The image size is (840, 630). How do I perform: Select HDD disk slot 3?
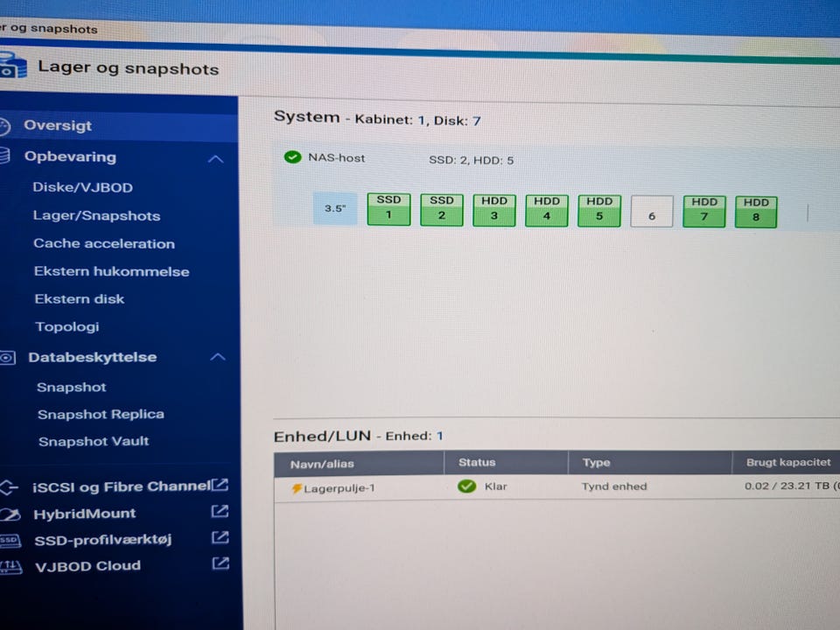point(493,210)
